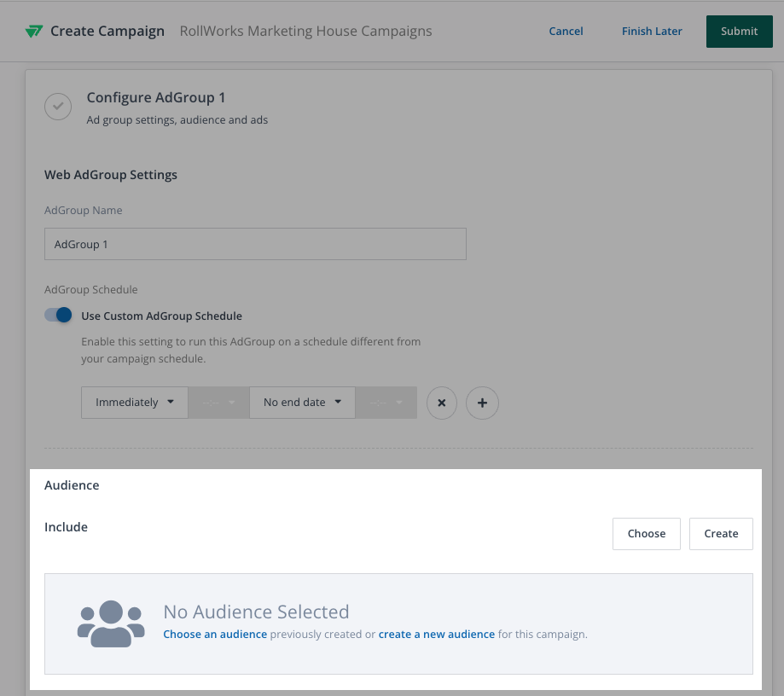Remove the schedule row with the X button
784x696 pixels.
pos(442,403)
